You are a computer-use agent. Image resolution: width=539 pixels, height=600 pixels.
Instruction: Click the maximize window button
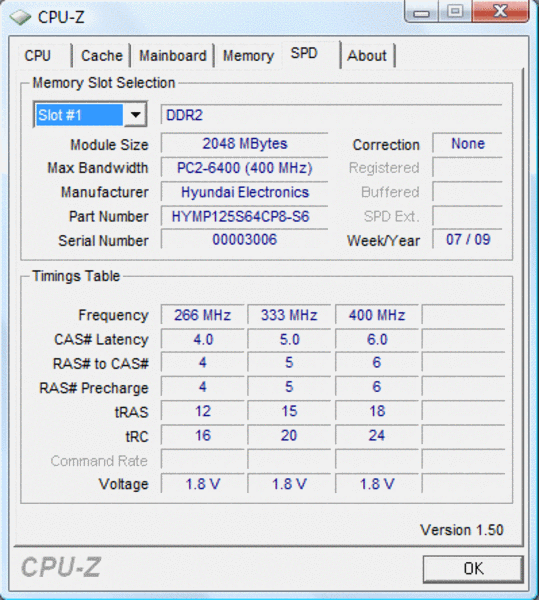pyautogui.click(x=455, y=11)
